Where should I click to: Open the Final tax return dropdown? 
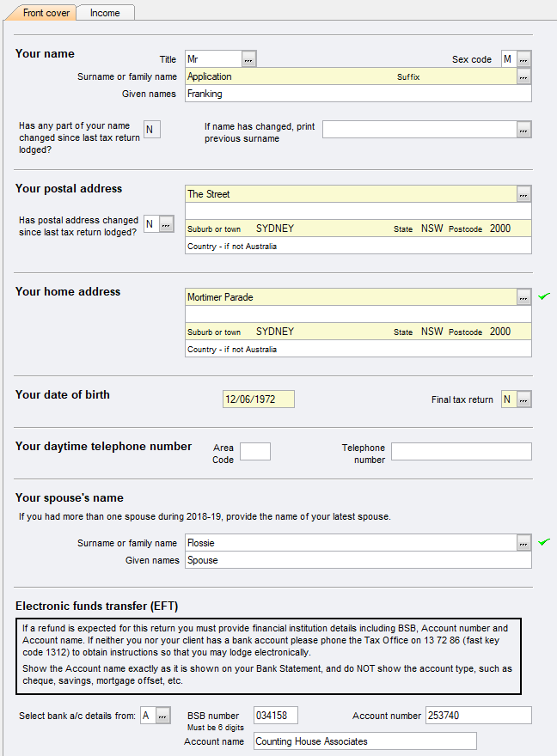(x=524, y=399)
